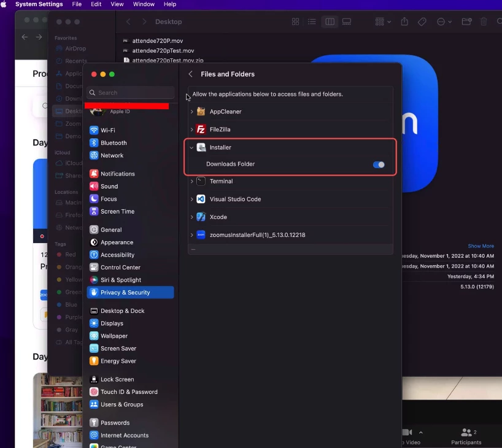Open the Help menu

(x=170, y=4)
